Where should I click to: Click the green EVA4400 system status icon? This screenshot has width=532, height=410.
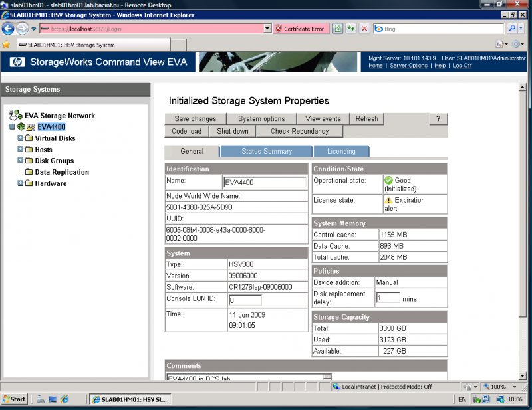click(21, 127)
